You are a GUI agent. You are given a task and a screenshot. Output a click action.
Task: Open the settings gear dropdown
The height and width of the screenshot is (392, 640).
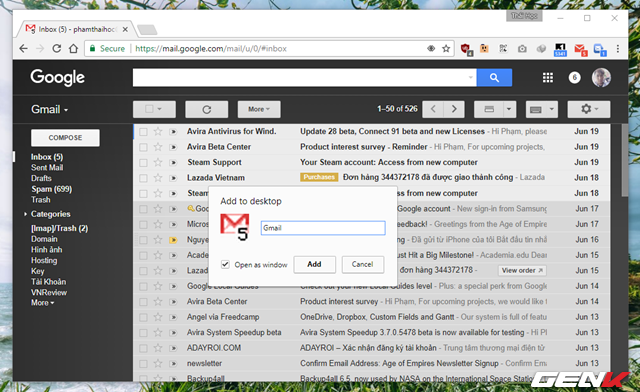pyautogui.click(x=589, y=109)
